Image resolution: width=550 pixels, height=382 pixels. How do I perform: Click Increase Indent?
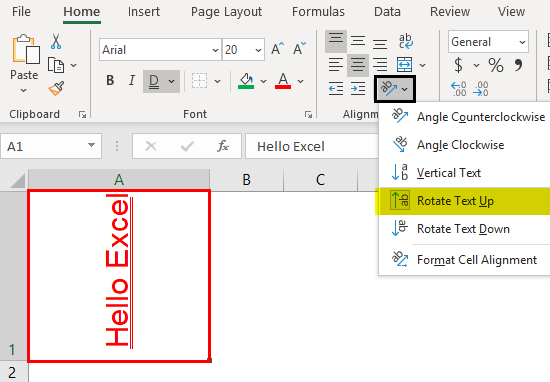click(x=358, y=88)
